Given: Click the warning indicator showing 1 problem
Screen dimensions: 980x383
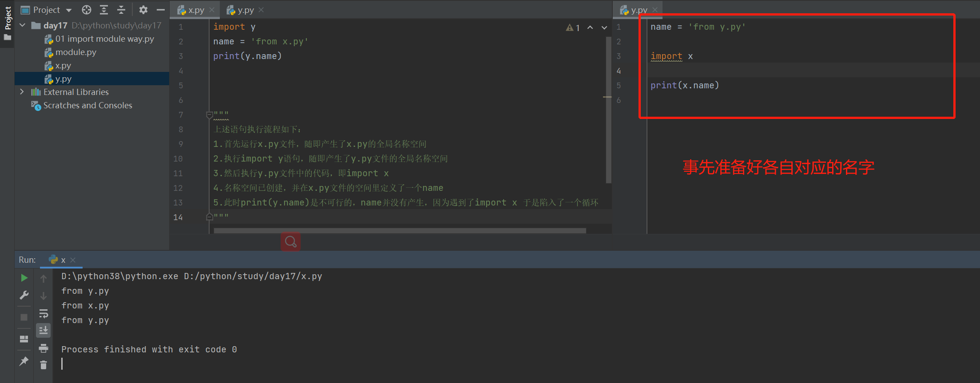Looking at the screenshot, I should tap(573, 28).
